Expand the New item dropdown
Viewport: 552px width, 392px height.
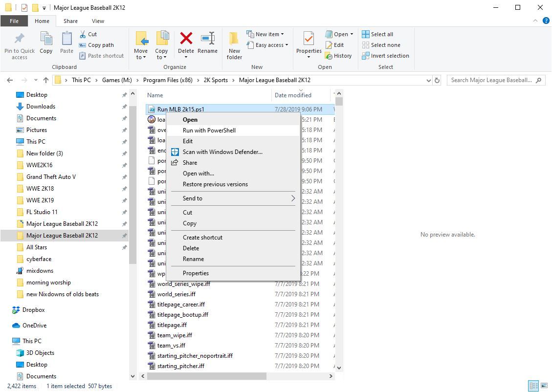(267, 34)
